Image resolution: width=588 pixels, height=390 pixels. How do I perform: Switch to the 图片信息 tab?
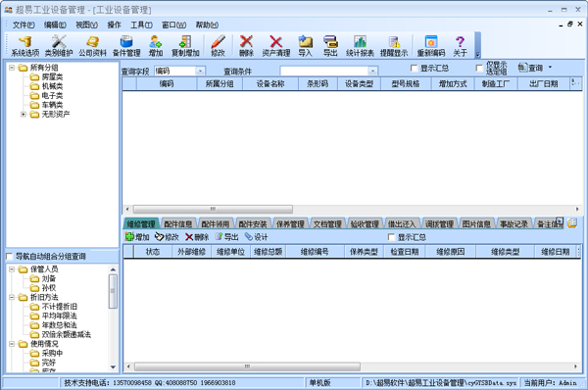pos(476,223)
